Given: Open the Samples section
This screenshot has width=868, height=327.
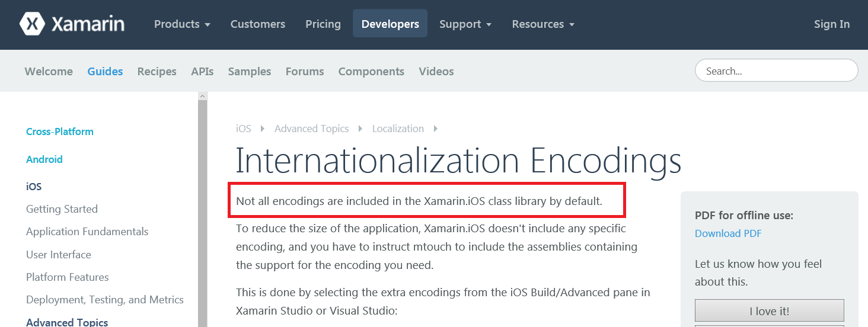Looking at the screenshot, I should (x=250, y=71).
